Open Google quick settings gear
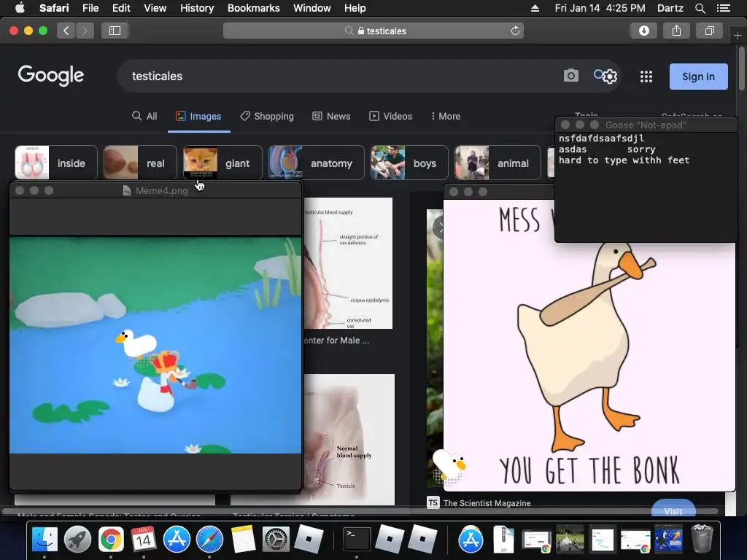The width and height of the screenshot is (747, 560). 611,77
